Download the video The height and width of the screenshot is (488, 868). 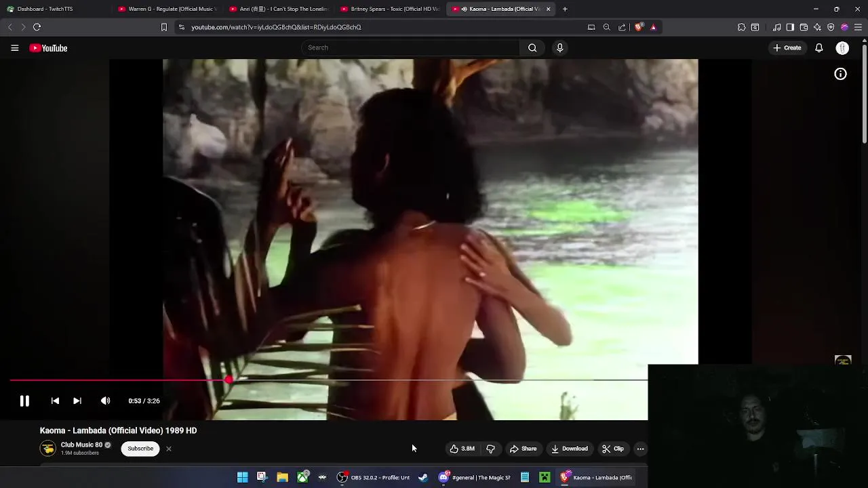[570, 449]
